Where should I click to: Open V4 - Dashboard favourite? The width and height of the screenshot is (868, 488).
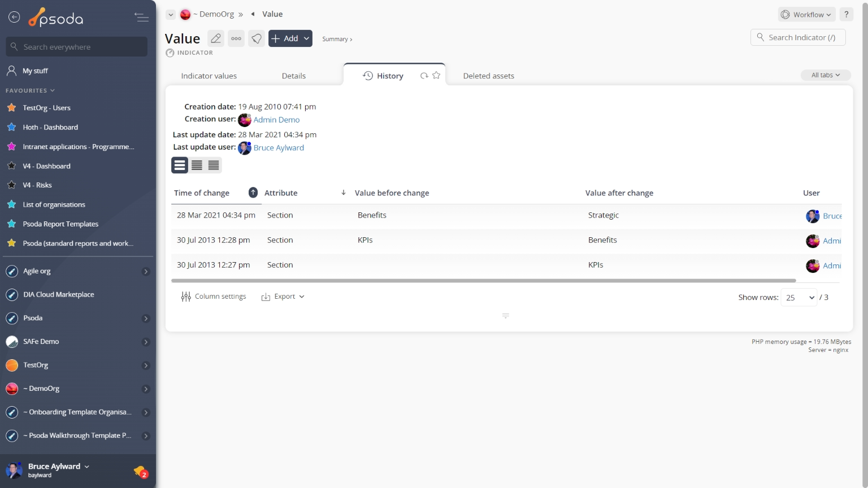pos(46,166)
